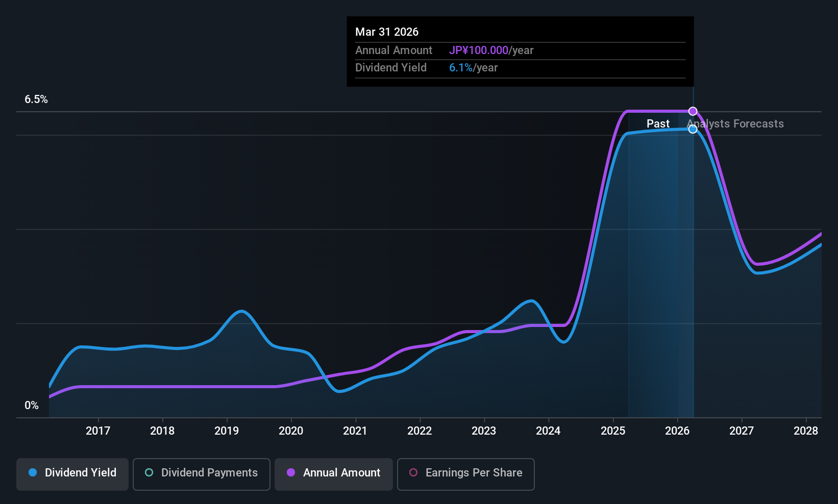
Task: Click the Analysts Forecasts region label
Action: [x=735, y=123]
